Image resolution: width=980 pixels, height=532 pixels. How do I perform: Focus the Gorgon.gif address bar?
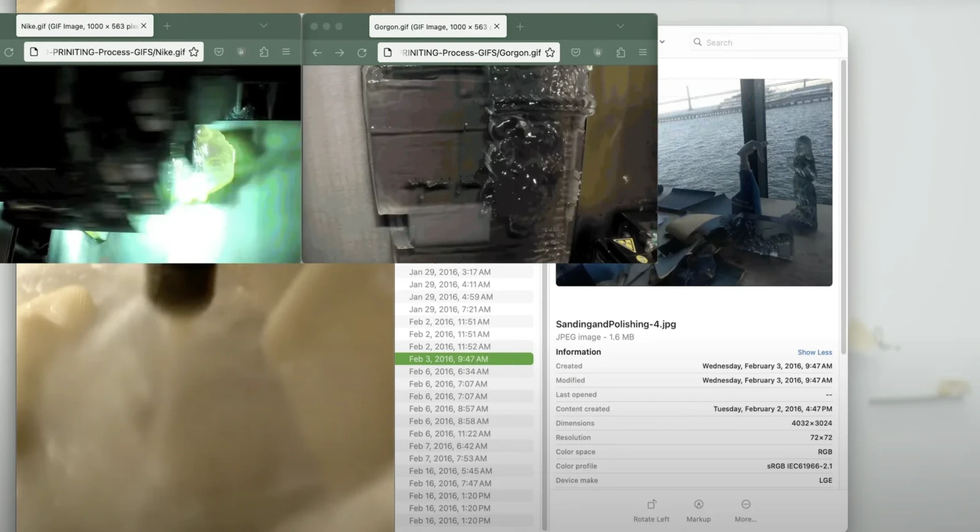(x=469, y=53)
